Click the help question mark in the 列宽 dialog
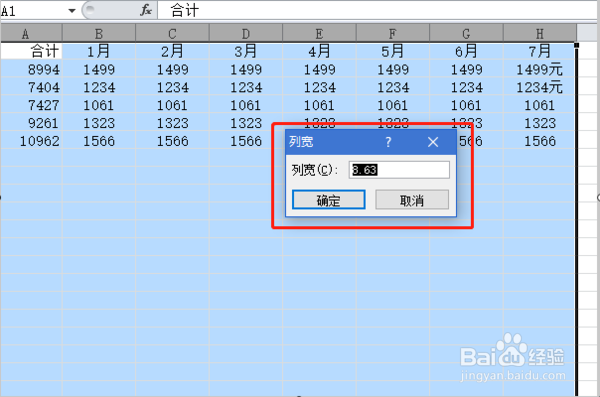The width and height of the screenshot is (600, 397). pos(388,142)
